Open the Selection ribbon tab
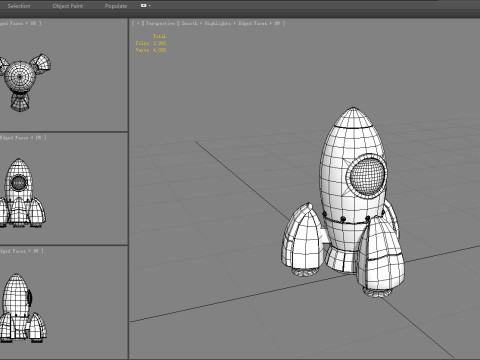480x360 pixels. pyautogui.click(x=19, y=6)
